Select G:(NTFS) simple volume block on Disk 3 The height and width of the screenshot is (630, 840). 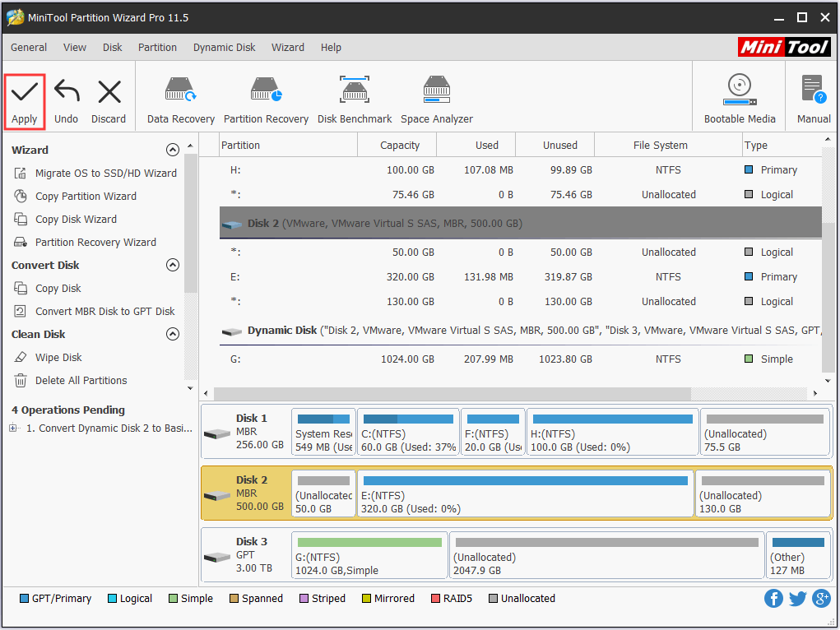tap(369, 555)
